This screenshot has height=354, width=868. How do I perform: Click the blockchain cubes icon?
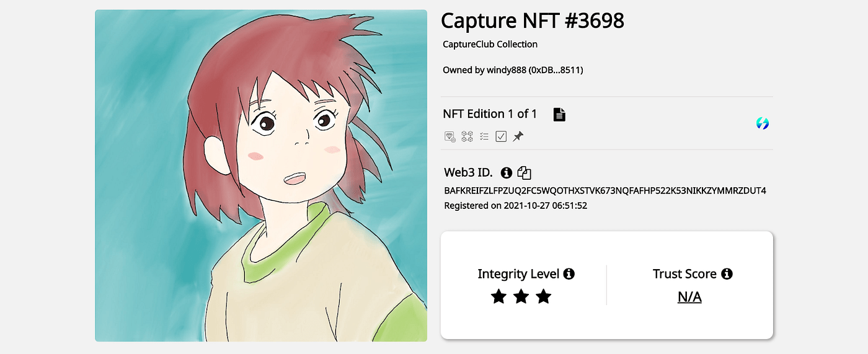pyautogui.click(x=467, y=136)
